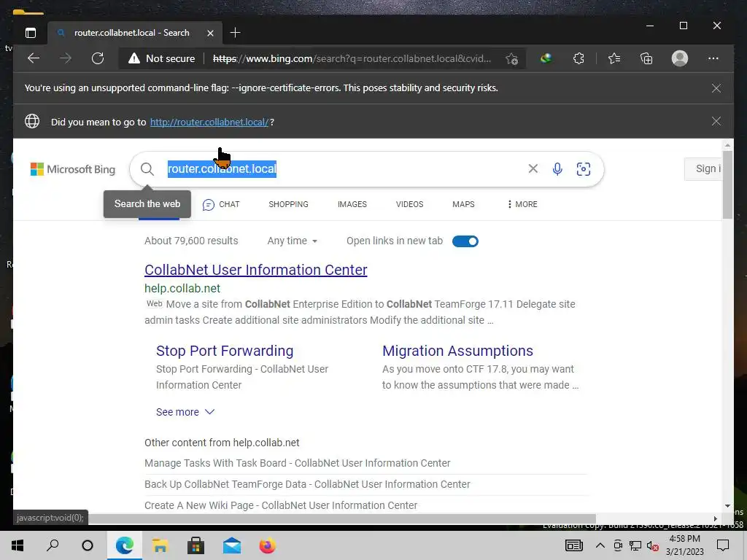Open network status tray icon
Image resolution: width=747 pixels, height=560 pixels.
635,545
